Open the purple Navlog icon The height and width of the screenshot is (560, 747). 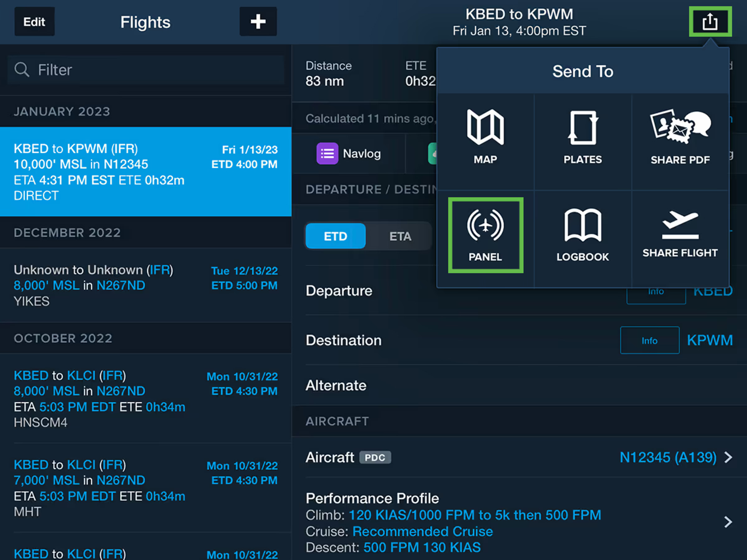tap(327, 154)
